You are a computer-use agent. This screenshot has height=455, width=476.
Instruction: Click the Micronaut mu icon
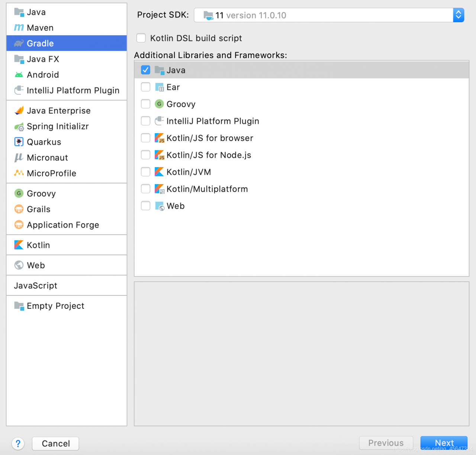[x=19, y=158]
